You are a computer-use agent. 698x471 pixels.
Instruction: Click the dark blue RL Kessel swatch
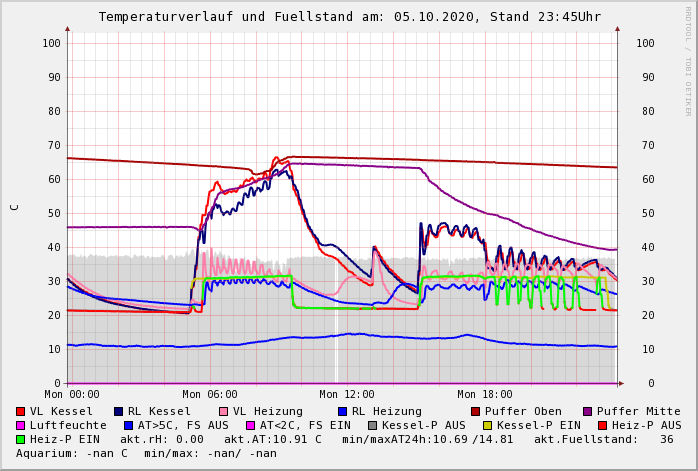coord(119,411)
